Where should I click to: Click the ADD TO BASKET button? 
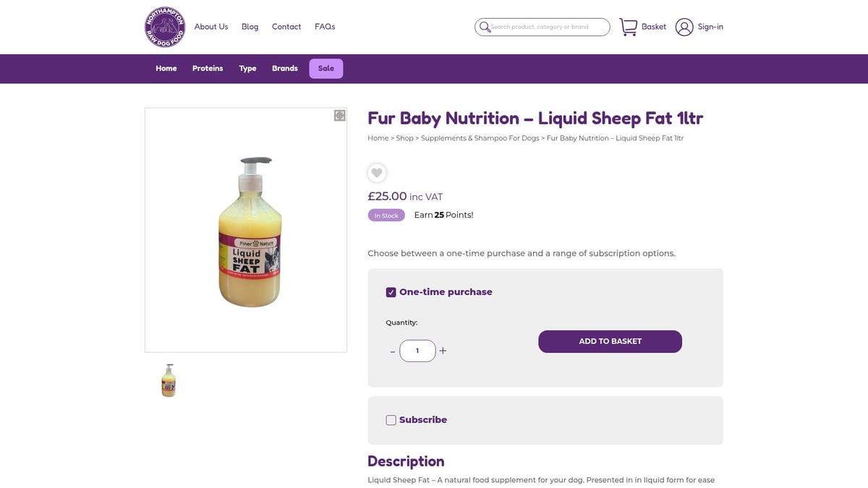point(610,341)
